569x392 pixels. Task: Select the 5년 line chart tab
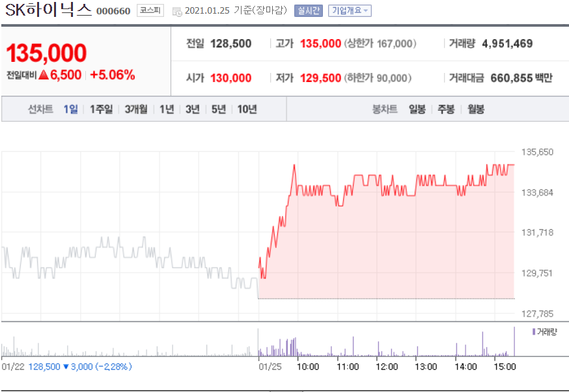tap(219, 109)
